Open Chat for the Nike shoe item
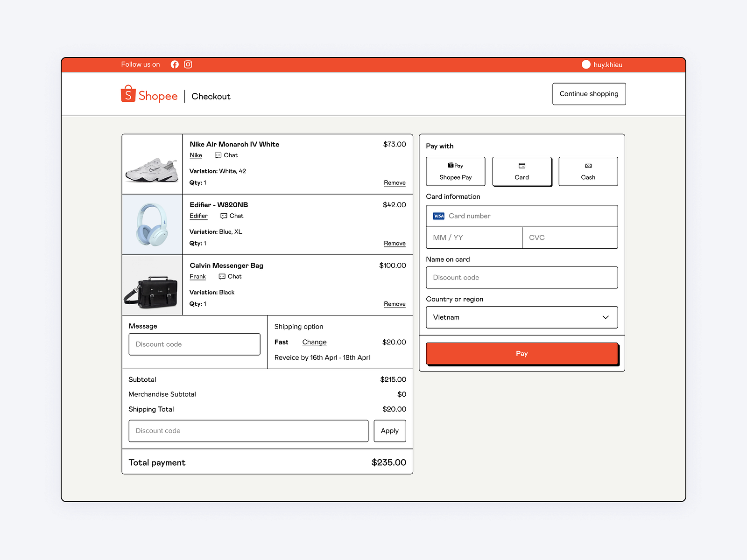This screenshot has width=747, height=560. click(x=226, y=155)
